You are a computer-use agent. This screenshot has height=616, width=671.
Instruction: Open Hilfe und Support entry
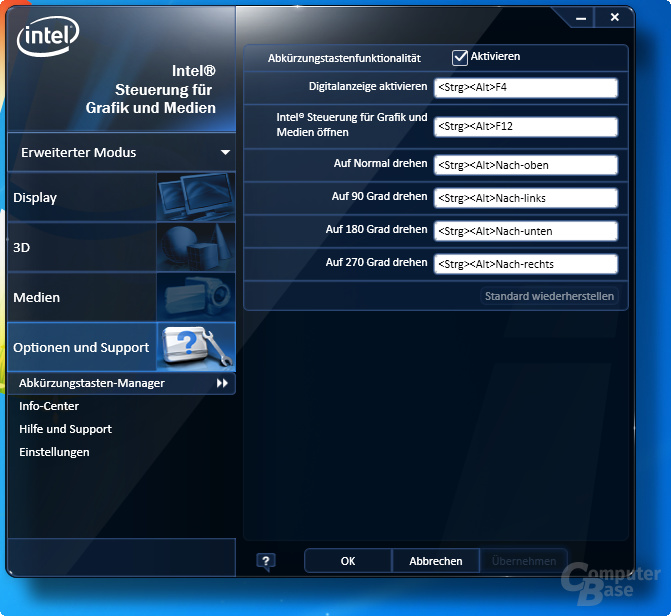click(65, 429)
